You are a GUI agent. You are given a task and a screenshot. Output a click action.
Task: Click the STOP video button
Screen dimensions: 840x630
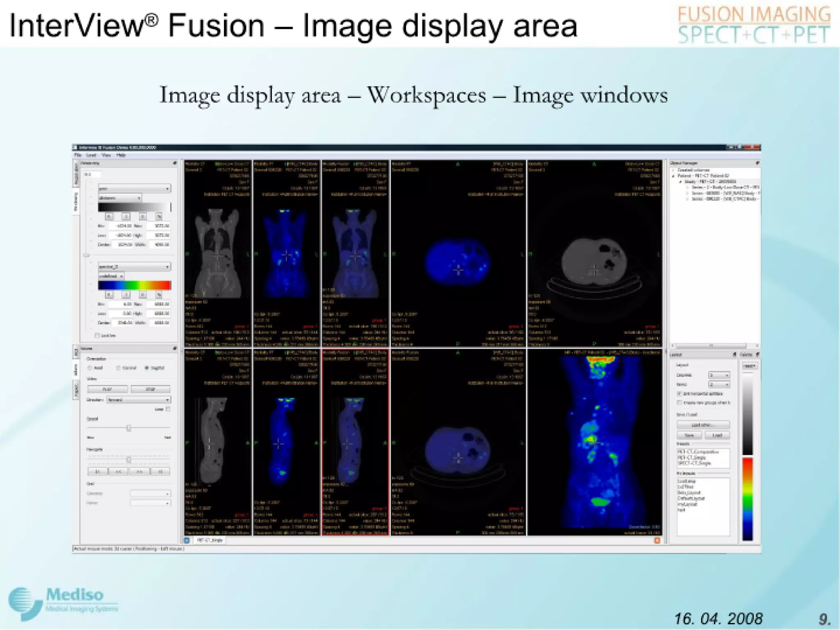pos(151,389)
